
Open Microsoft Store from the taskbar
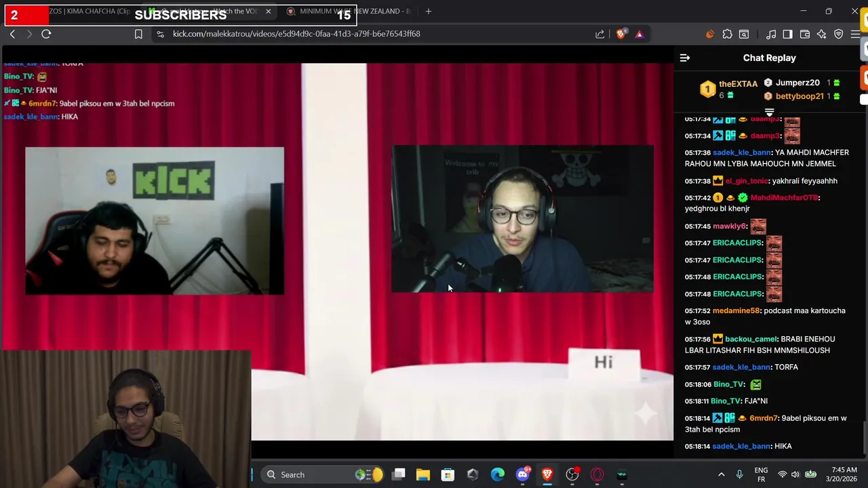448,474
